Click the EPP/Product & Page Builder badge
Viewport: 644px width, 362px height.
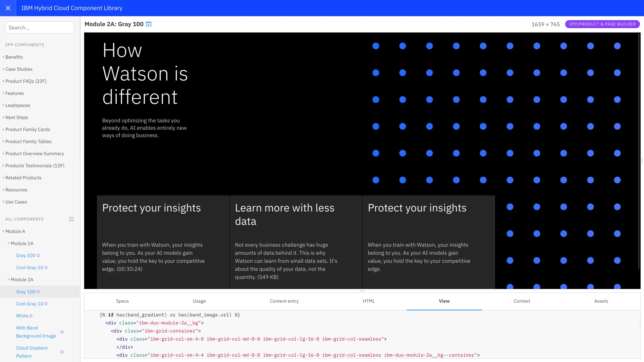602,24
